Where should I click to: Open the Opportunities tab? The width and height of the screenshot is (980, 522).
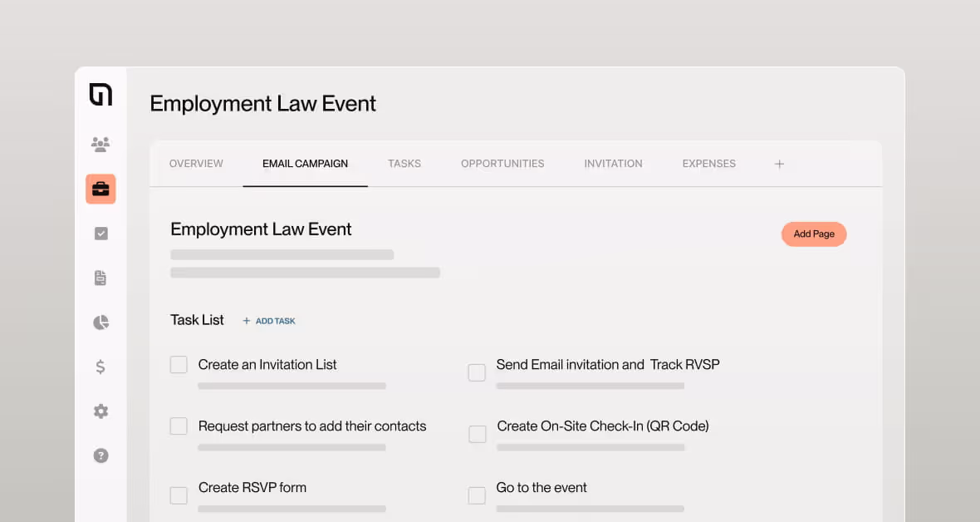(502, 164)
